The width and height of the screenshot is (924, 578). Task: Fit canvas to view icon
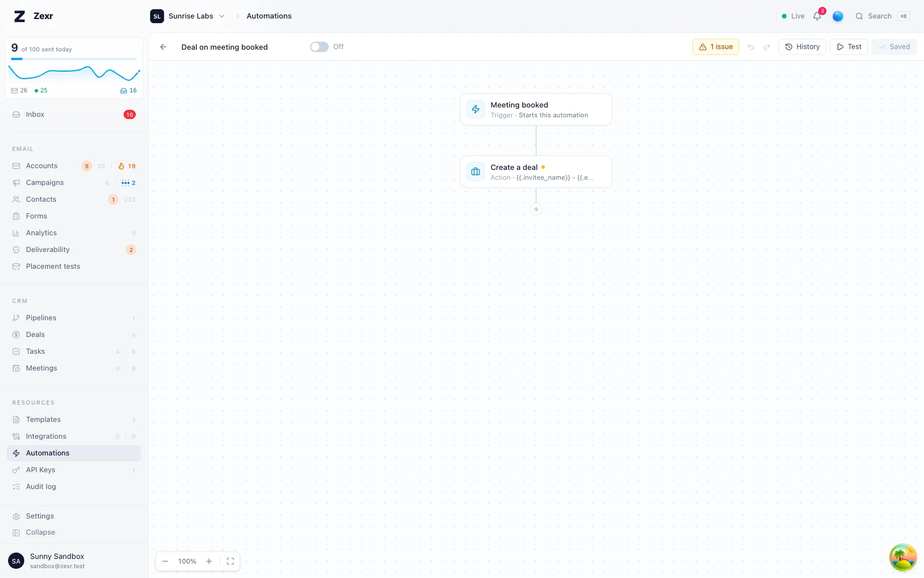[x=230, y=561]
